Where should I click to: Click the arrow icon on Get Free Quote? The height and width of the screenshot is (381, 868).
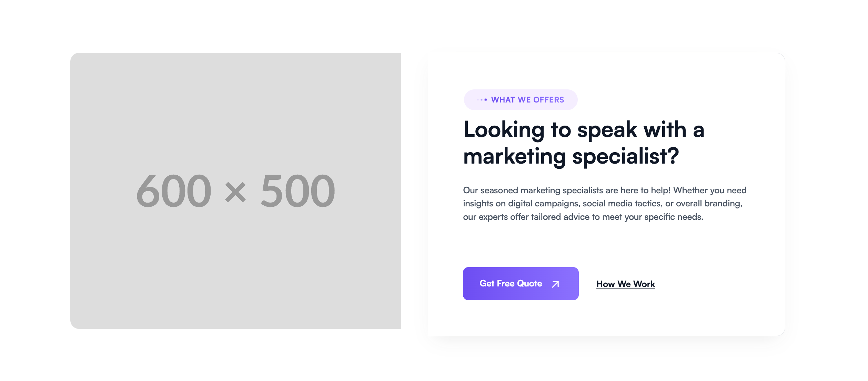(555, 284)
